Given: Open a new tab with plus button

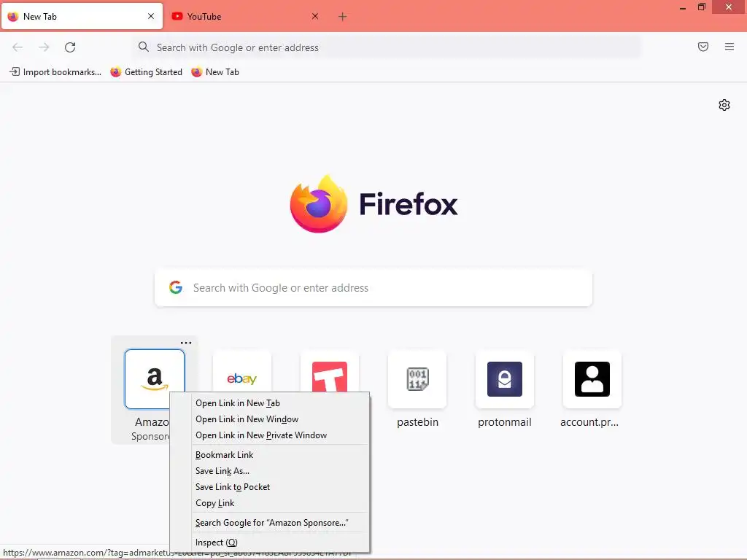Looking at the screenshot, I should tap(343, 17).
